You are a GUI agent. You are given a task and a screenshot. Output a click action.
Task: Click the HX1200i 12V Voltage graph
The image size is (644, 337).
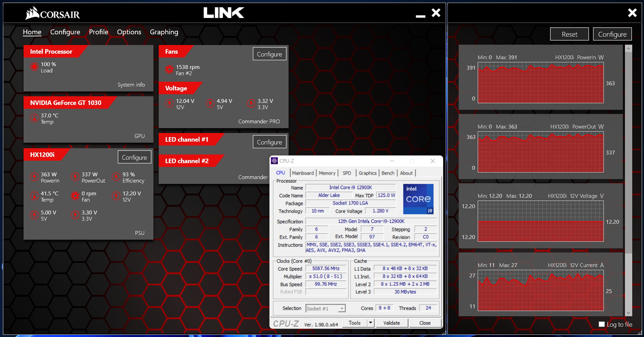(541, 221)
